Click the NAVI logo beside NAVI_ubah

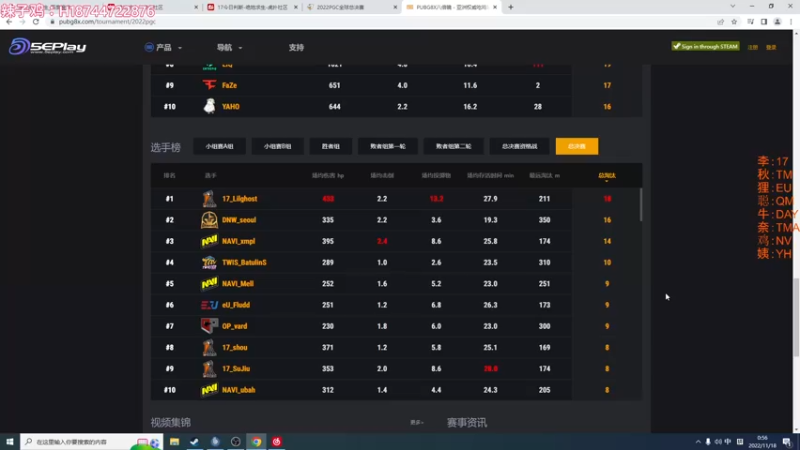tap(209, 390)
